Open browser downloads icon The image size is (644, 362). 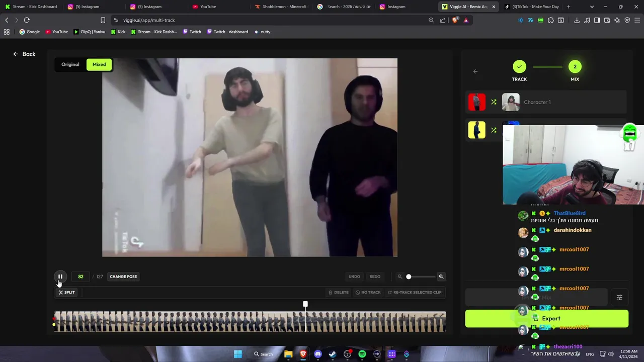click(x=577, y=20)
